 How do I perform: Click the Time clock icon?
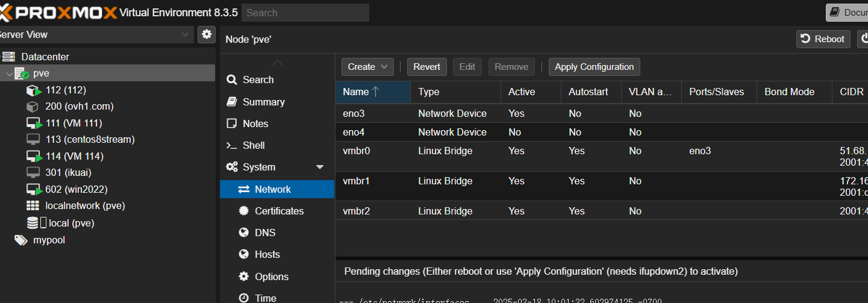243,298
